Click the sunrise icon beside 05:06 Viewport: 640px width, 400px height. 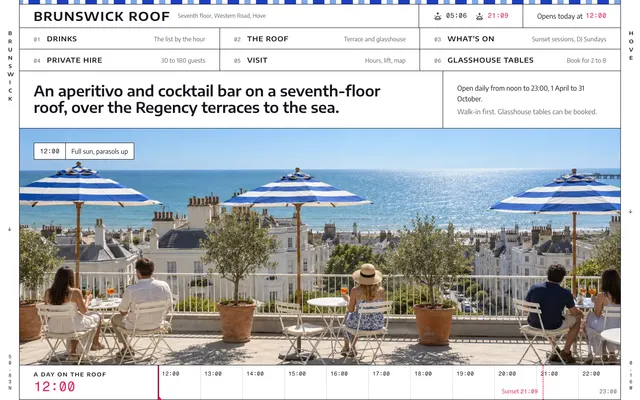438,16
